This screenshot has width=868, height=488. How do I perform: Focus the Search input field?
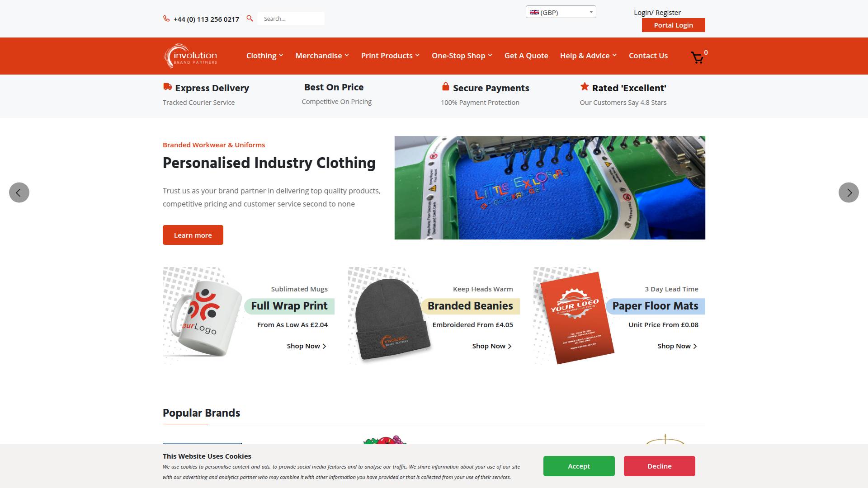pyautogui.click(x=291, y=19)
